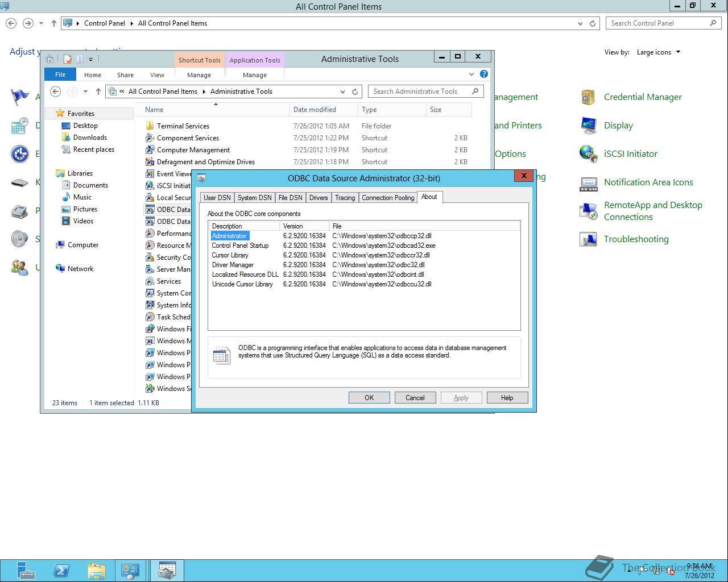
Task: Open the File ribbon menu
Action: coord(60,74)
